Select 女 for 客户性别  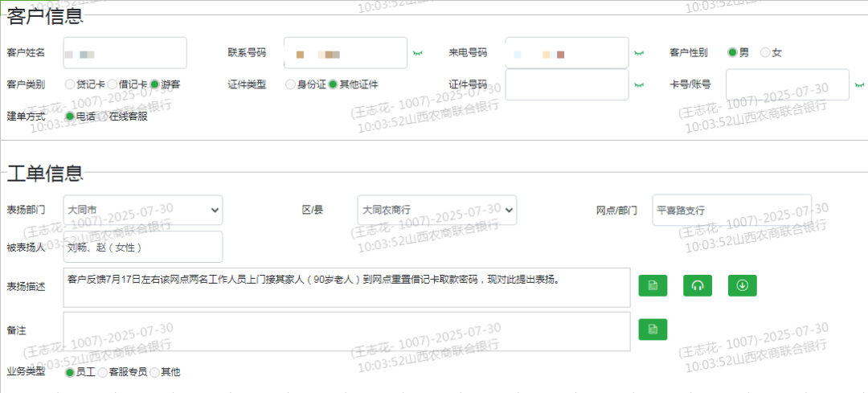765,53
